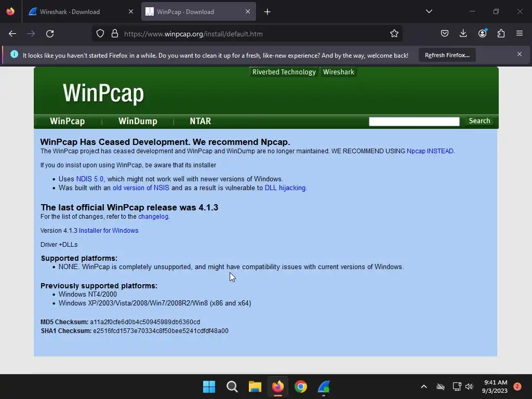This screenshot has width=532, height=399.
Task: Open the changelog link
Action: (x=153, y=217)
